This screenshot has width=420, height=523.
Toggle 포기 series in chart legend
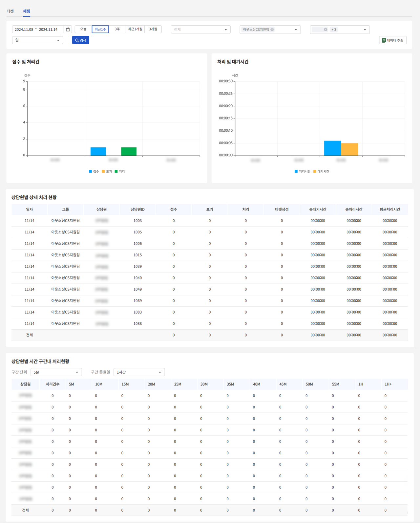click(x=107, y=171)
